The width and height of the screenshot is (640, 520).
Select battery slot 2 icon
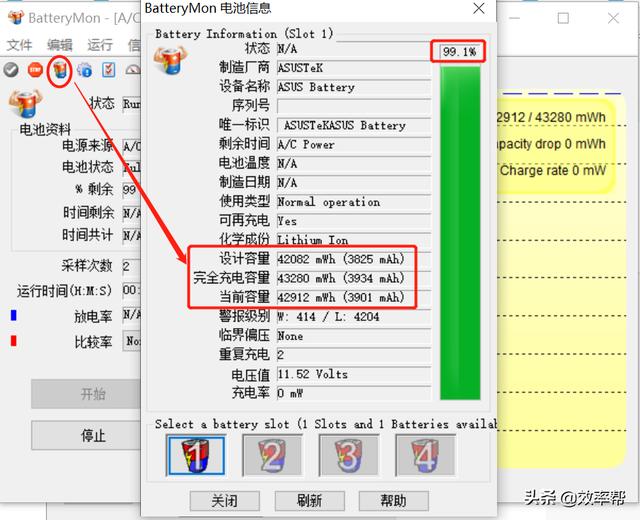click(x=272, y=456)
